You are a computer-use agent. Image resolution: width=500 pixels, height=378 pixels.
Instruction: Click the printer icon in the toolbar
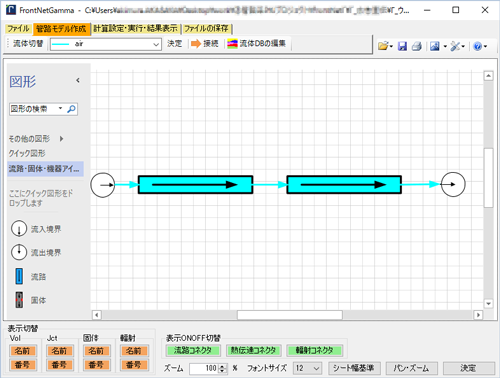pos(417,46)
